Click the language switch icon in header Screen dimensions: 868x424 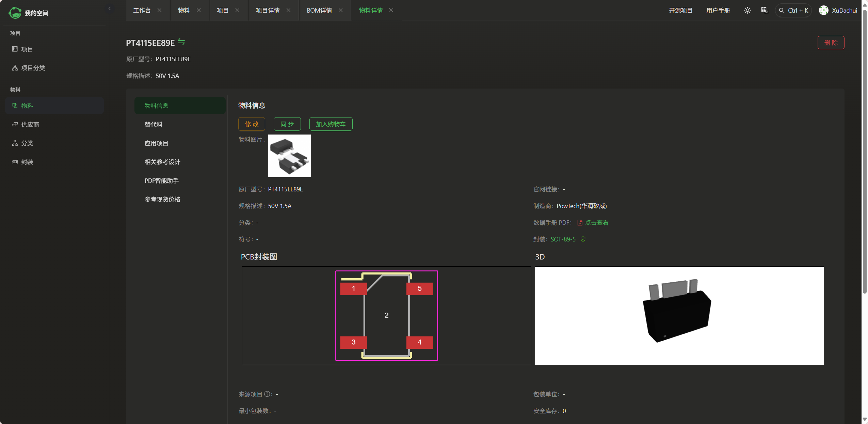pos(765,10)
